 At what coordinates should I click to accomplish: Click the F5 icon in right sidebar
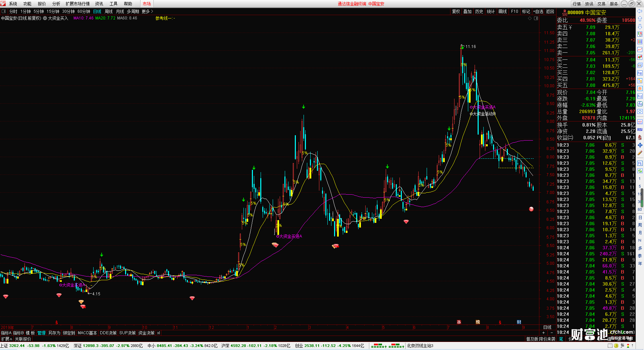point(640,163)
